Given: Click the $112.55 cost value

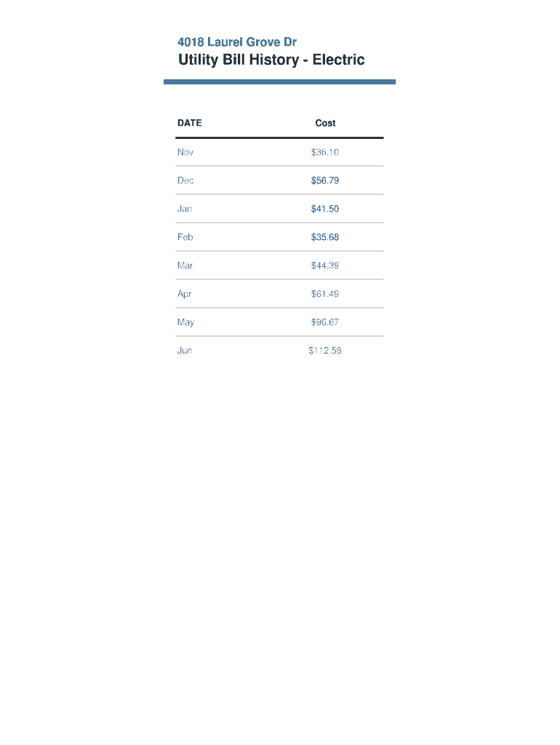Looking at the screenshot, I should point(325,351).
